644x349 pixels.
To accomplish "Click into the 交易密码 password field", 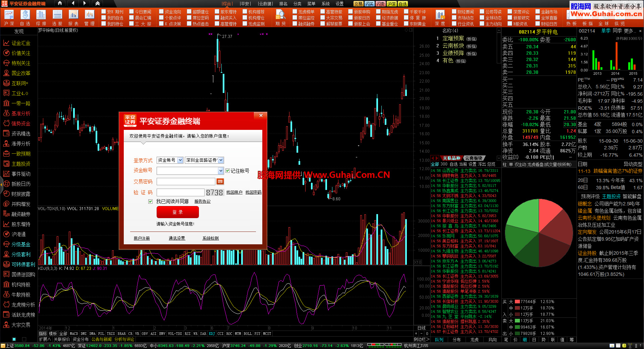I will pyautogui.click(x=186, y=182).
